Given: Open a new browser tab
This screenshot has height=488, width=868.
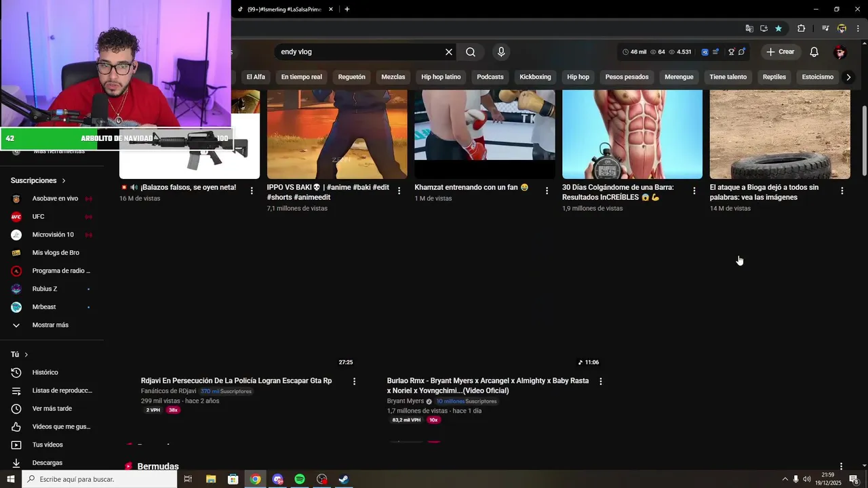Looking at the screenshot, I should (347, 9).
